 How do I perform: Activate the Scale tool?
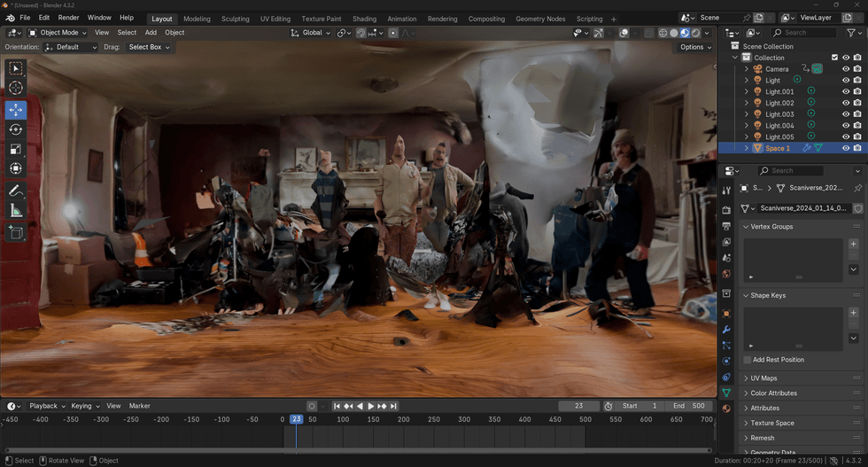coord(16,149)
